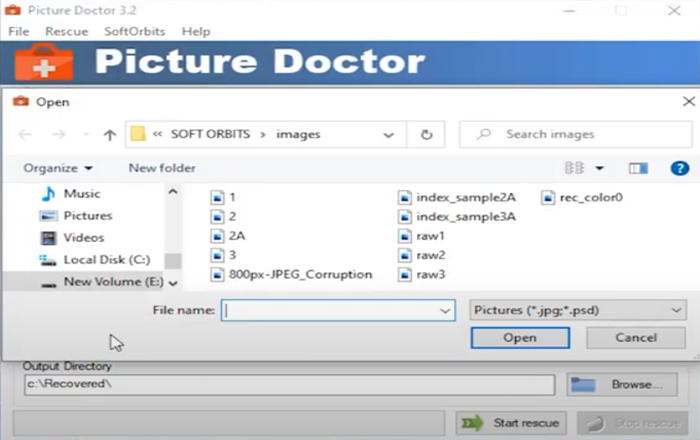Expand the address bar path dropdown
The height and width of the screenshot is (440, 700).
[x=388, y=135]
